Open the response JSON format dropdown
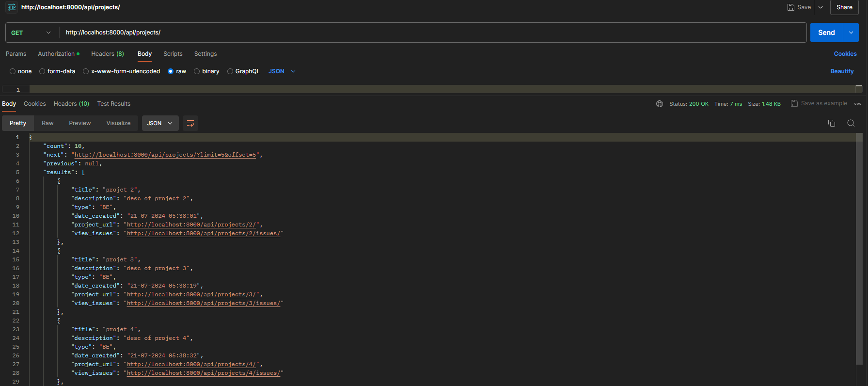The height and width of the screenshot is (386, 868). (160, 123)
